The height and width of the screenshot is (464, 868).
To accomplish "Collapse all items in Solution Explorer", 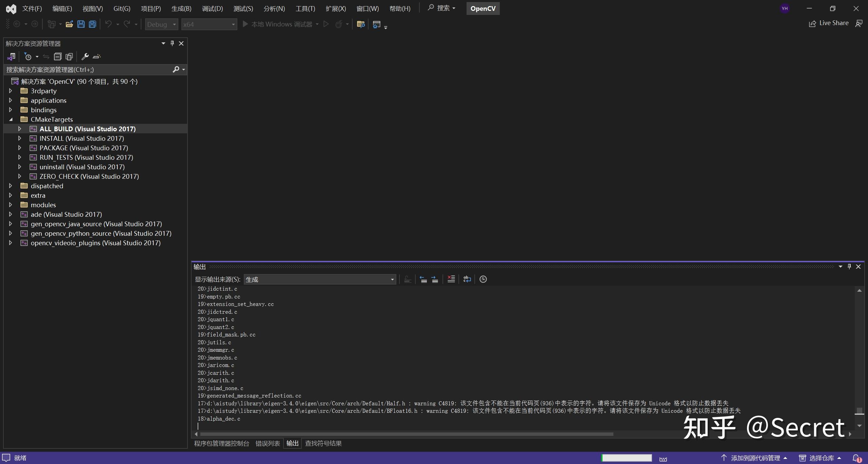I will [58, 57].
